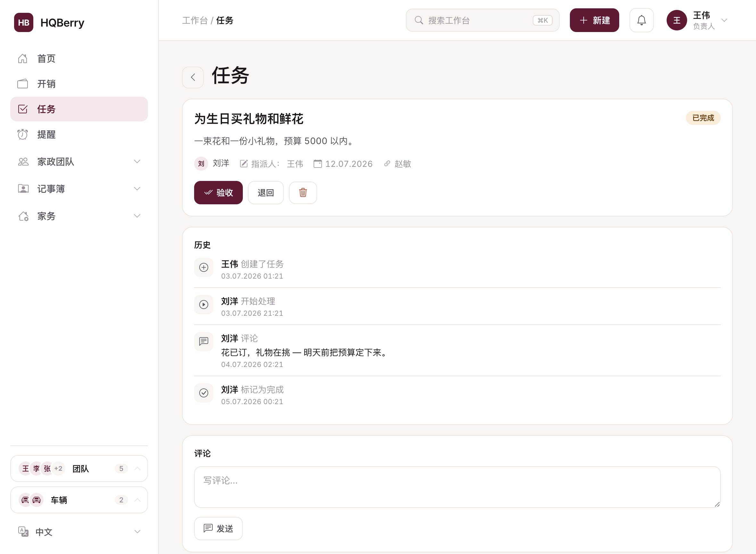Click the linked name 赵敏

coord(403,164)
